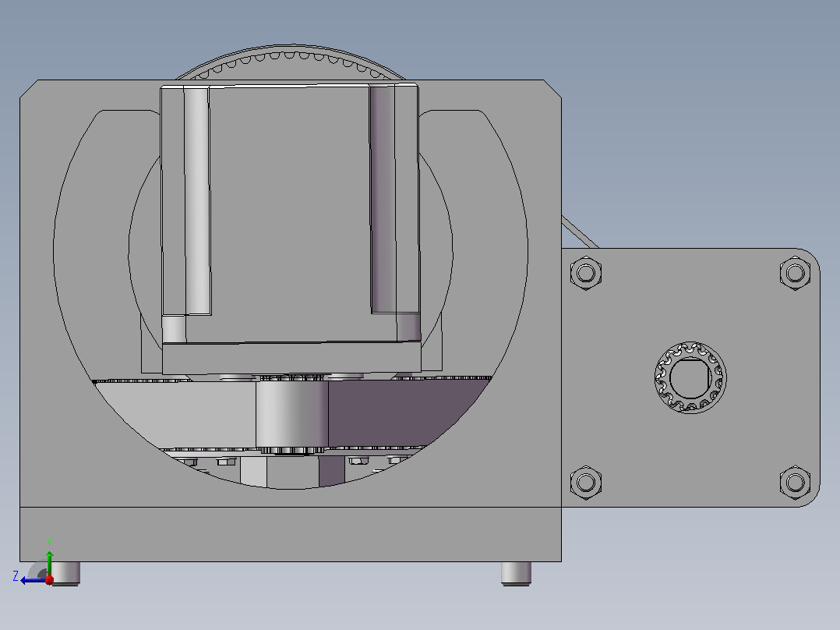The width and height of the screenshot is (840, 630).
Task: Select the central cylindrical hub inside the opening
Action: tap(292, 415)
